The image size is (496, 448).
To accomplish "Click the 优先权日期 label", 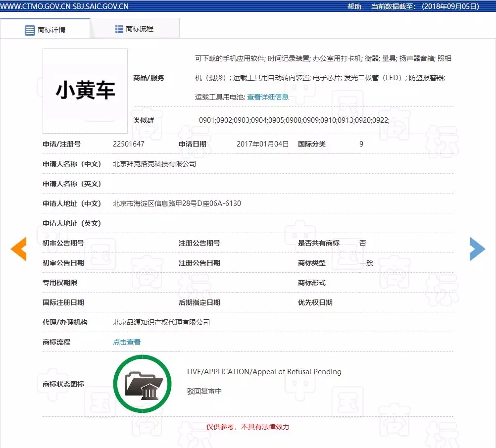I will (315, 302).
